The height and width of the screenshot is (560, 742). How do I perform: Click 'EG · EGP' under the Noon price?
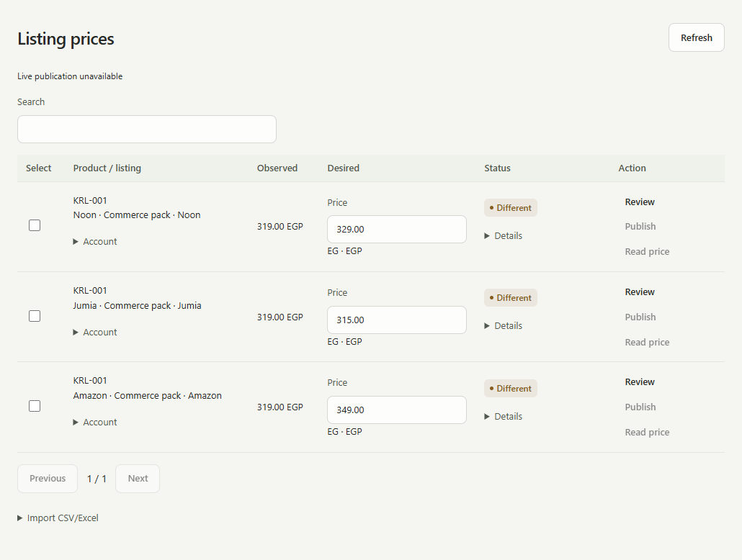pyautogui.click(x=344, y=250)
